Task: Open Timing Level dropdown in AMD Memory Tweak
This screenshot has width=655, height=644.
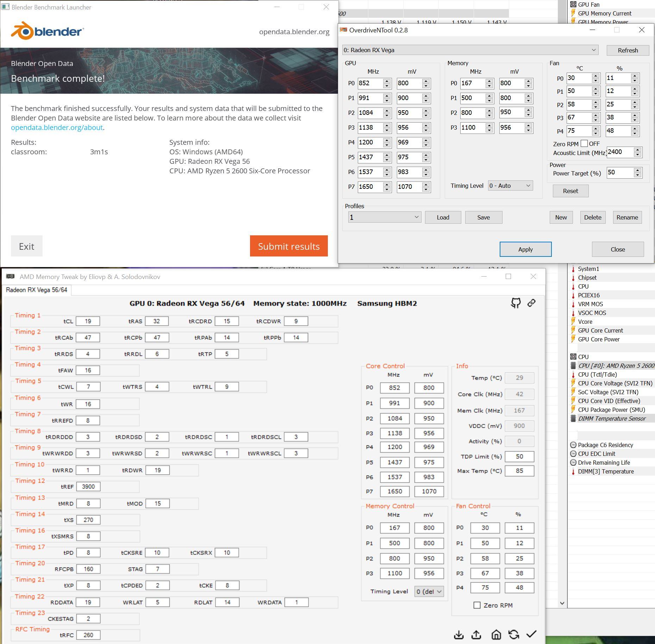Action: (x=429, y=592)
